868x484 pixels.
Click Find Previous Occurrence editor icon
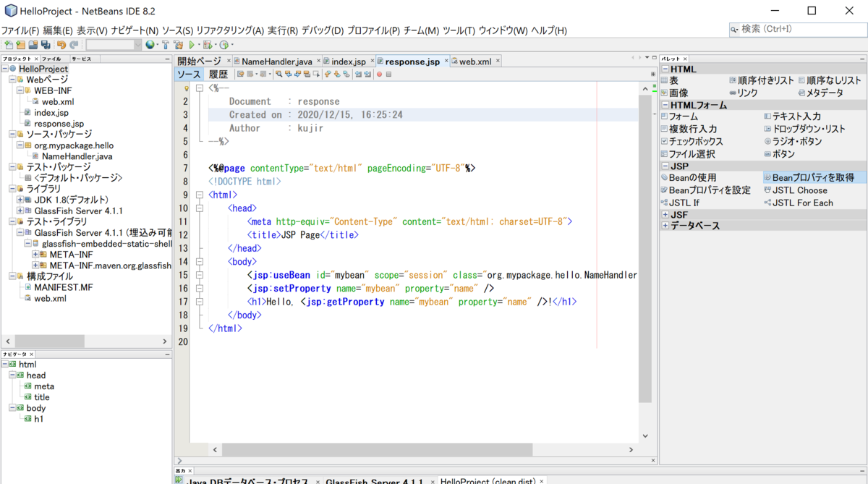click(x=288, y=74)
